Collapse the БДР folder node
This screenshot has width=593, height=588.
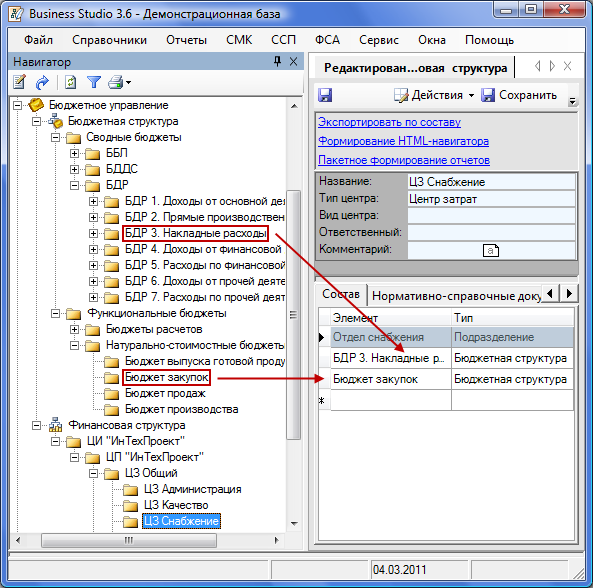[75, 185]
